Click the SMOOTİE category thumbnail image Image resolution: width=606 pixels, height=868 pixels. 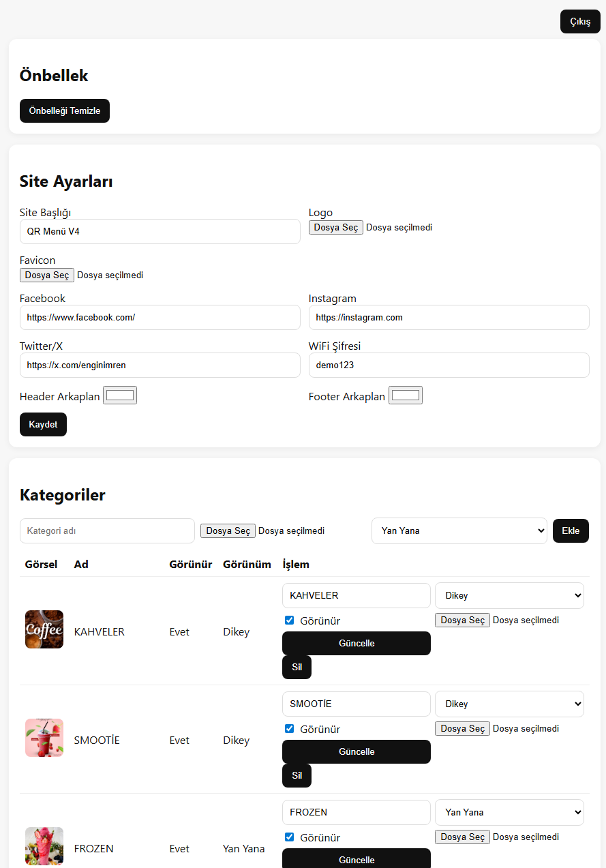click(44, 738)
